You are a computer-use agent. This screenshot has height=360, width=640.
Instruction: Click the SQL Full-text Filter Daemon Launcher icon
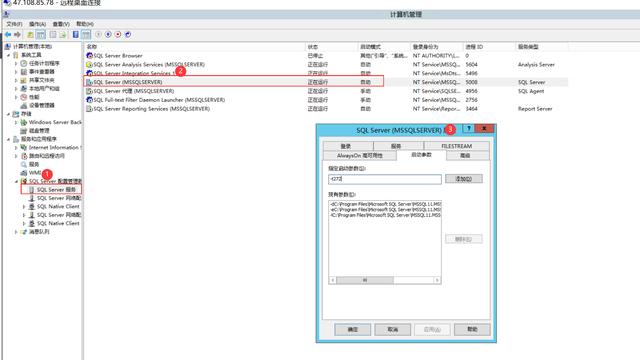89,100
